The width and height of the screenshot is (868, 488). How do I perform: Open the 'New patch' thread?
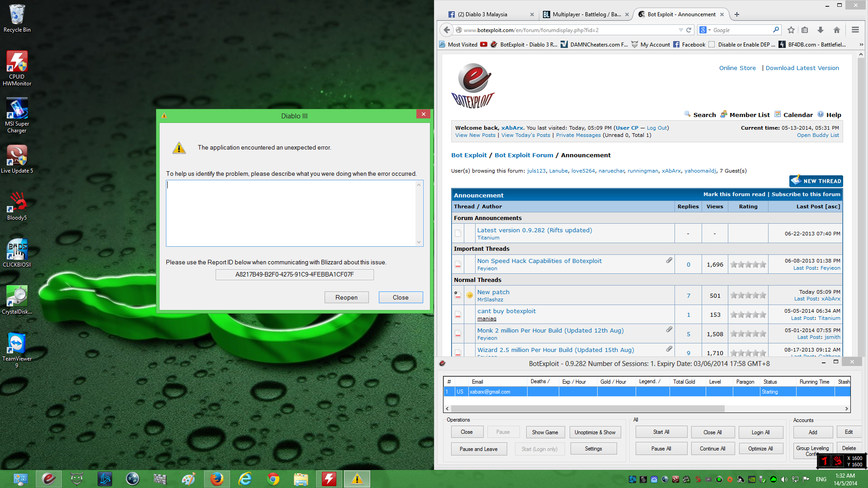(x=493, y=292)
